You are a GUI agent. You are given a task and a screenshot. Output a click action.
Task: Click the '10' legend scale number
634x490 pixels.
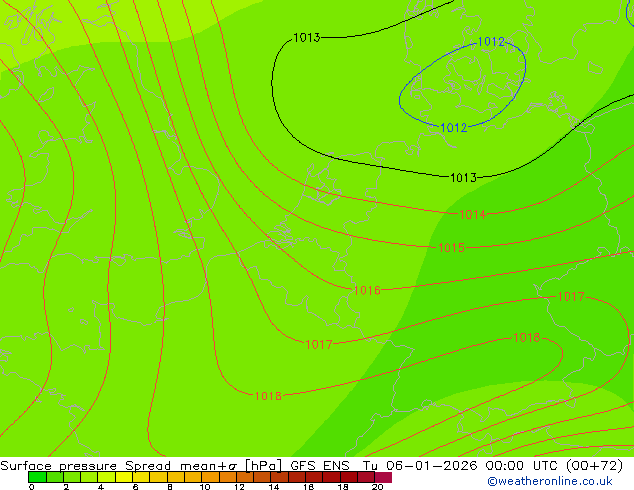pos(205,487)
